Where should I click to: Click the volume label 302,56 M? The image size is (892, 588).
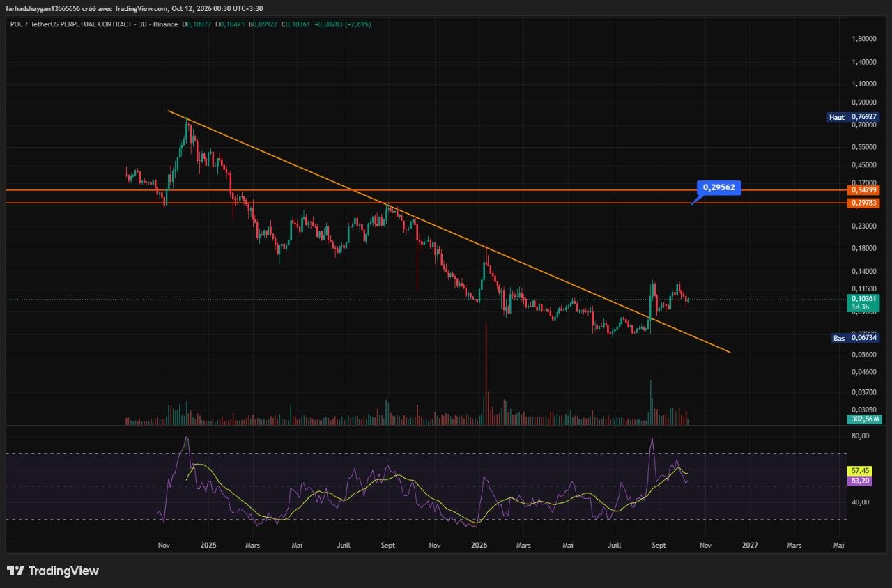(x=865, y=419)
